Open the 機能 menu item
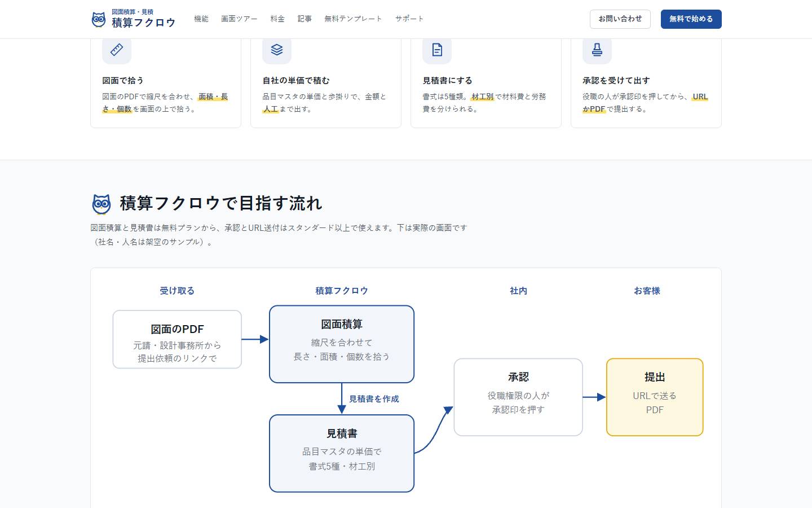This screenshot has width=812, height=508. (201, 19)
